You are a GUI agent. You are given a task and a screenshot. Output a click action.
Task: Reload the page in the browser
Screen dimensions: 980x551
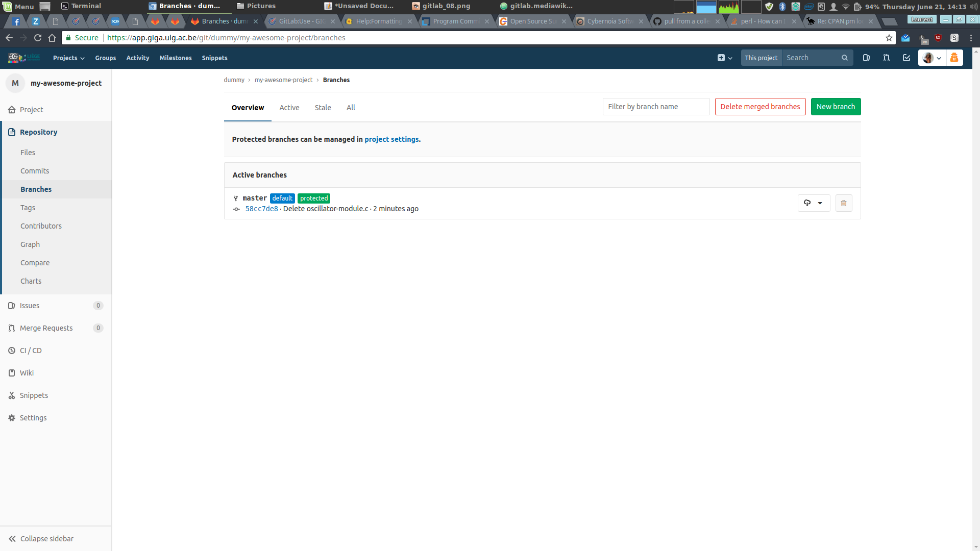coord(38,38)
